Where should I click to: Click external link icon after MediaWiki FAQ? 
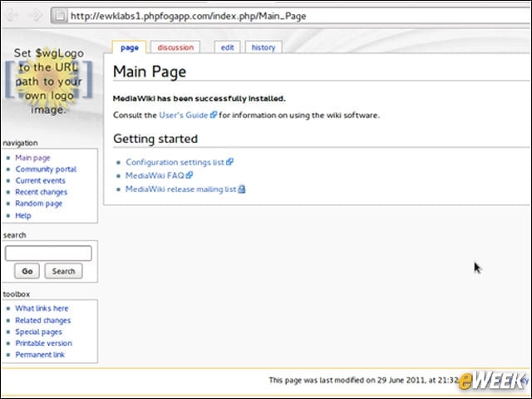[190, 175]
